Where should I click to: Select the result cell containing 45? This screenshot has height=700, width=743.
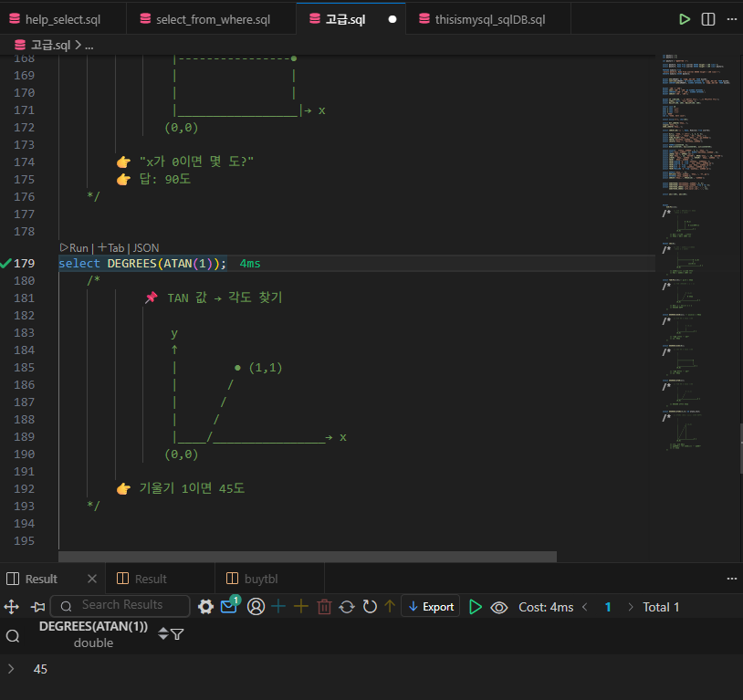tap(40, 669)
